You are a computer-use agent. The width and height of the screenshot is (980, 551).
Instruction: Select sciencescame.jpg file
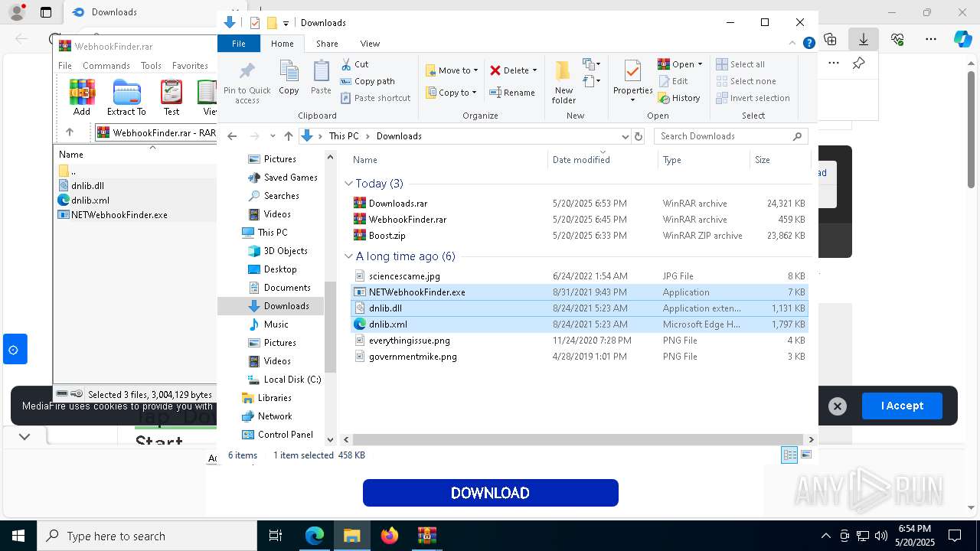(x=580, y=276)
